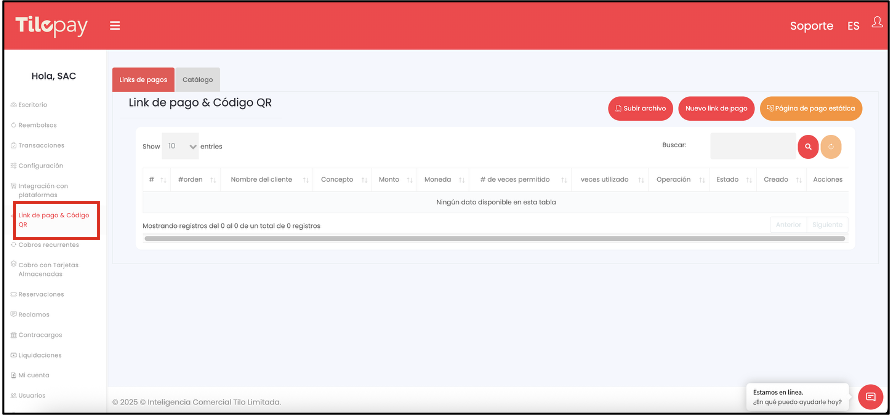Go to Transacciones in the sidebar

(x=40, y=145)
